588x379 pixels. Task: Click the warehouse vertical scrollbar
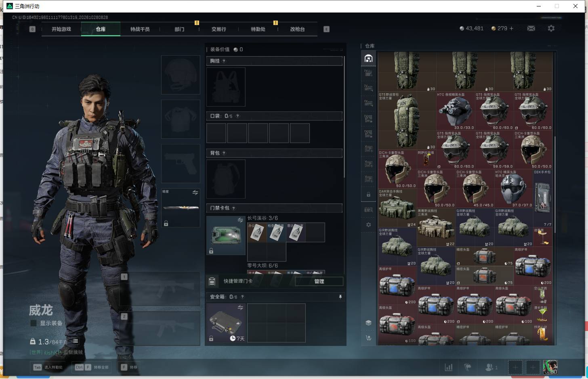pos(555,184)
